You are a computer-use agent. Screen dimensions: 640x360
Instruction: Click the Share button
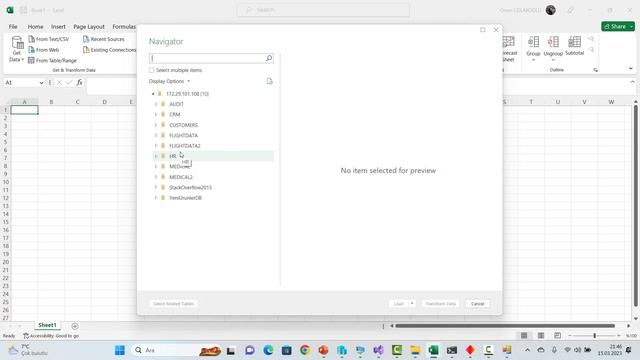(618, 27)
